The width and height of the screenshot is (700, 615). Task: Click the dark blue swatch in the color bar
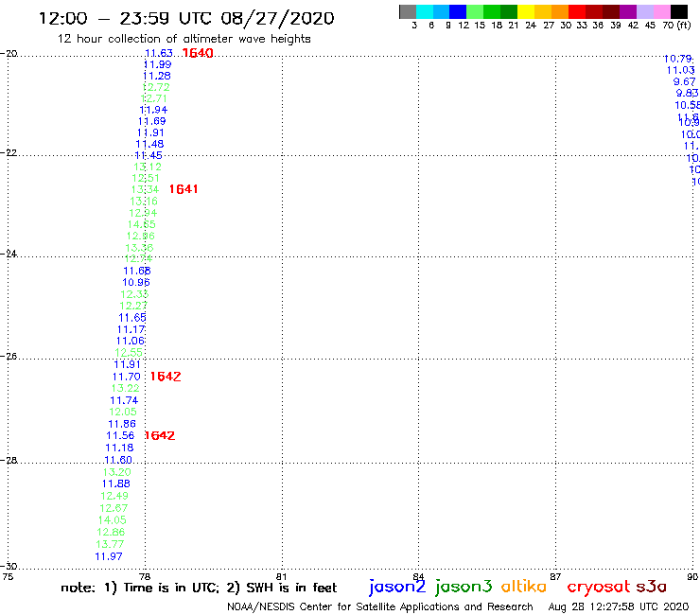pos(458,11)
